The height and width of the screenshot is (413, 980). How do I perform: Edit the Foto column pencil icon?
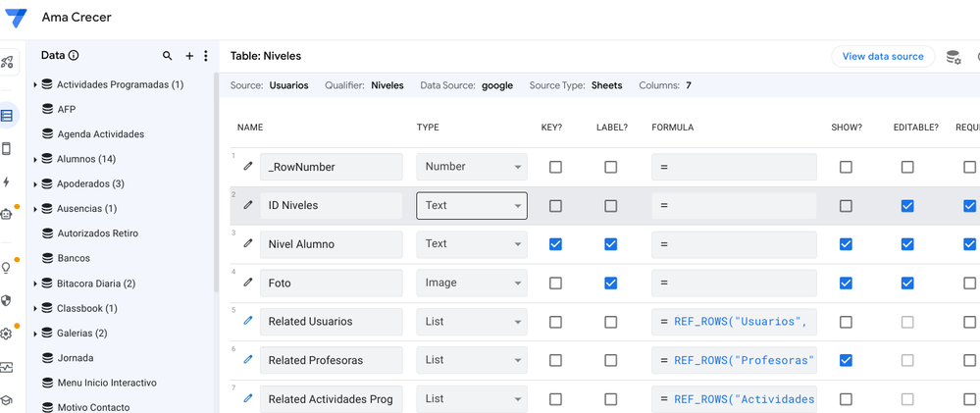[x=248, y=283]
